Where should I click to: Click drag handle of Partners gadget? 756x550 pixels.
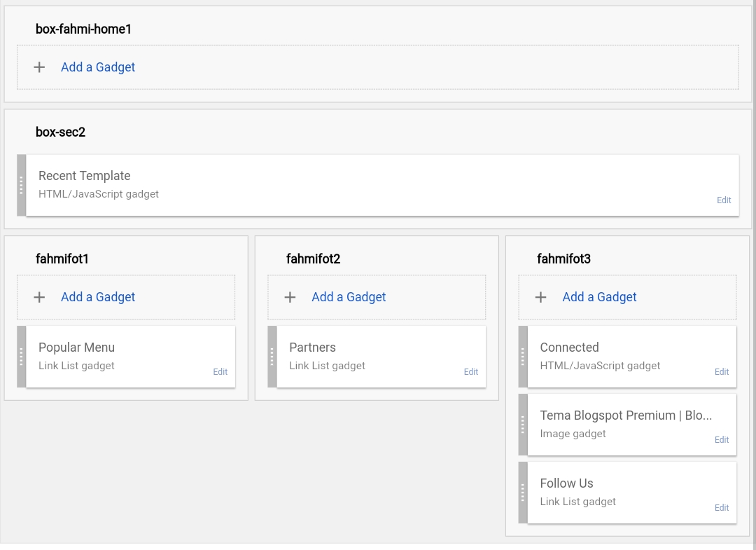[x=272, y=357]
